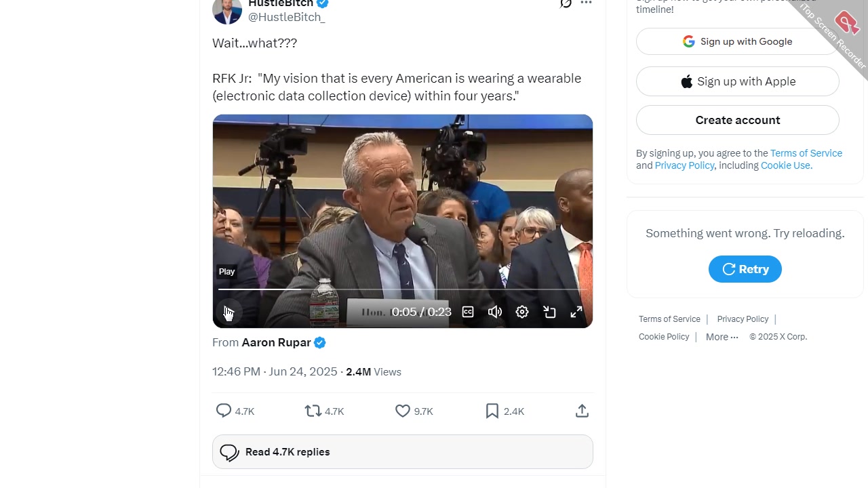Enter fullscreen video mode
Screen dimensions: 868x488
576,312
